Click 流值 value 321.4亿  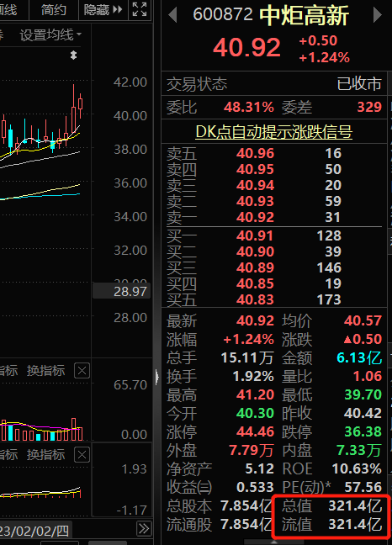pyautogui.click(x=355, y=525)
